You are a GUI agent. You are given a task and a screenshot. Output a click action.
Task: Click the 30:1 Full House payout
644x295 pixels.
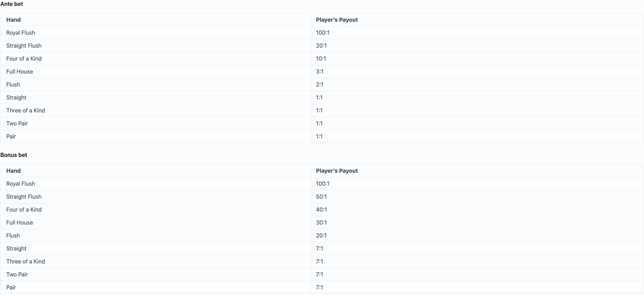pos(321,222)
